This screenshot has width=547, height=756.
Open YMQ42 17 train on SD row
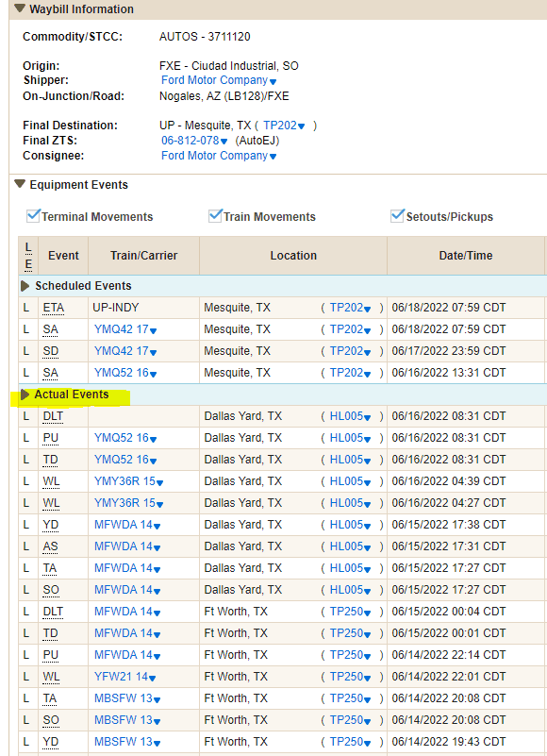125,351
